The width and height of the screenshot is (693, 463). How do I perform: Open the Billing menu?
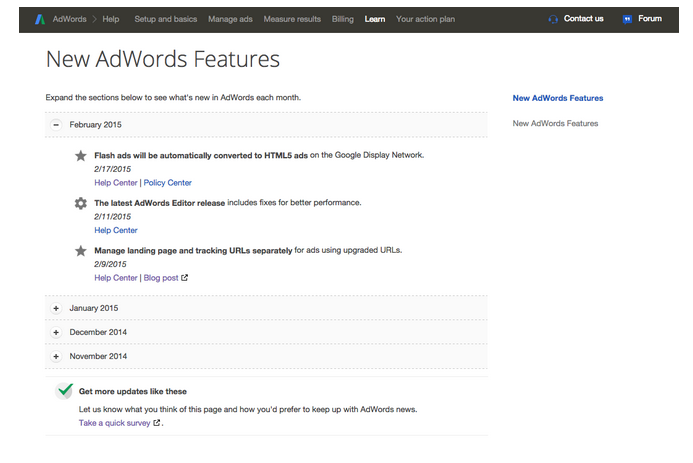point(343,19)
